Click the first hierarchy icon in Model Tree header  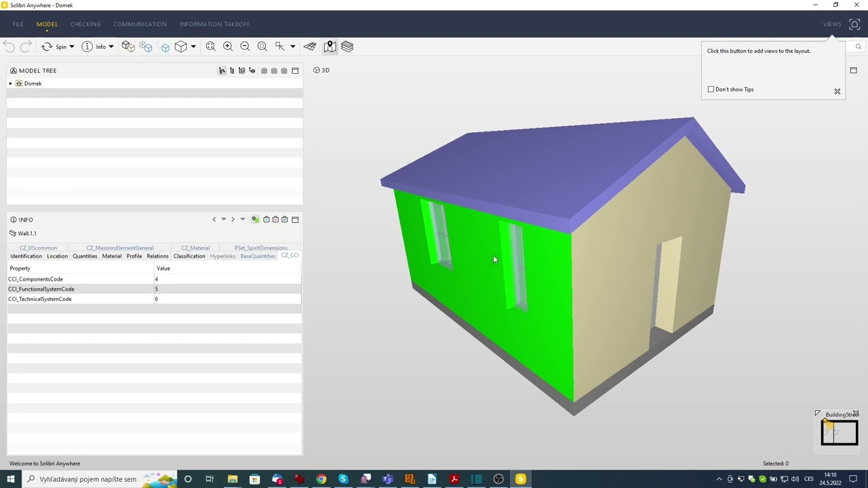click(222, 70)
